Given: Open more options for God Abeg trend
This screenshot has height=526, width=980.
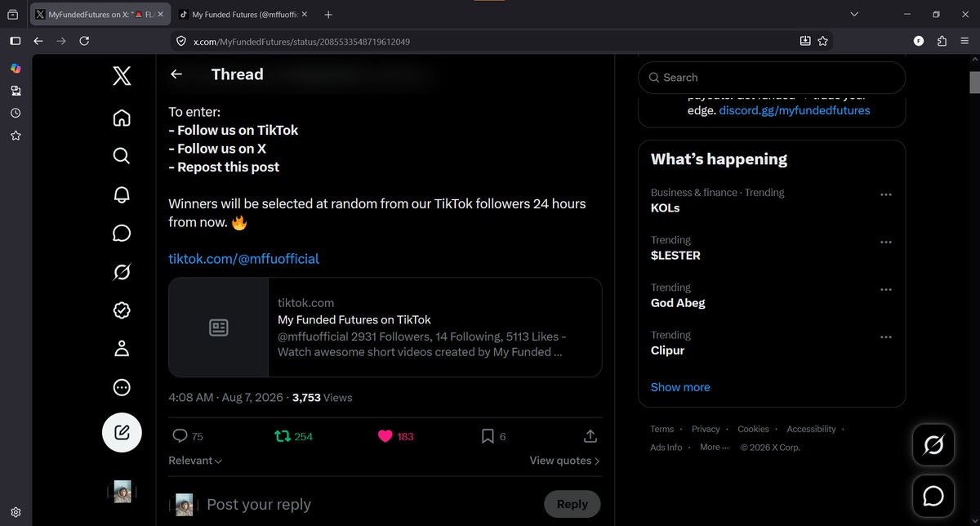Looking at the screenshot, I should coord(885,289).
